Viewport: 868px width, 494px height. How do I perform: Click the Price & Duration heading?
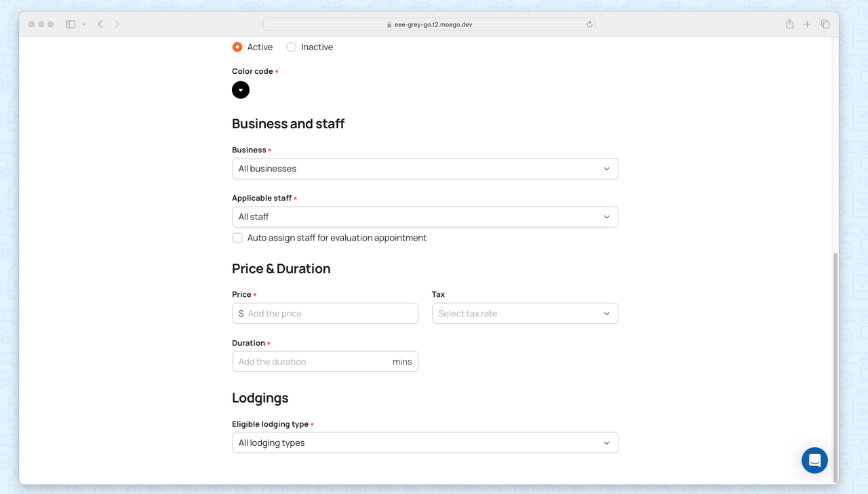[281, 268]
